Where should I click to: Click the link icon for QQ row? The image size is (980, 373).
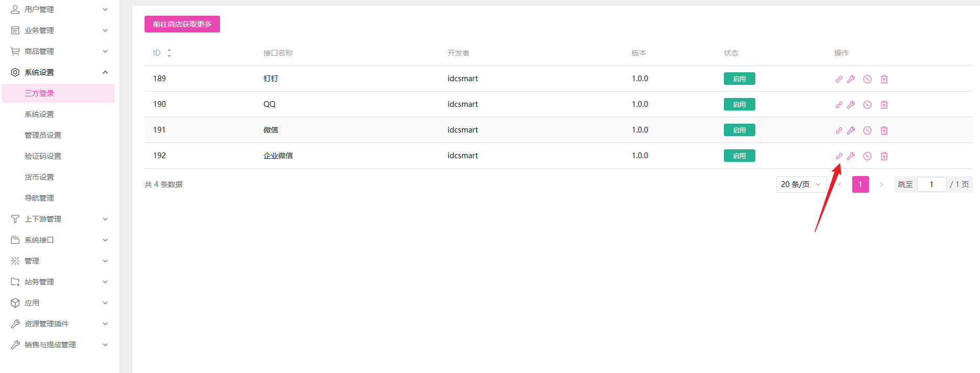(839, 105)
